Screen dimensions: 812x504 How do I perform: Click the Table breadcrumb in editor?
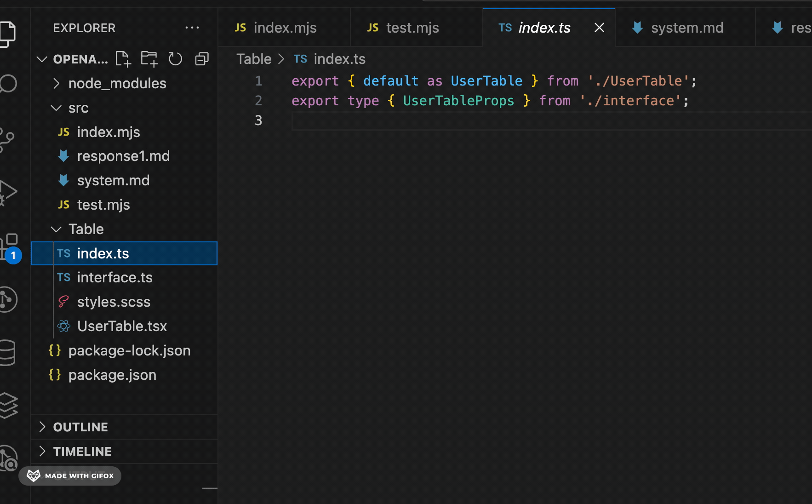(254, 59)
